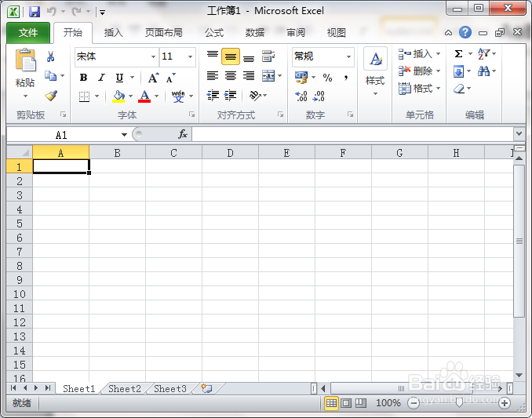
Task: Open the 常规 number format dropdown
Action: tap(349, 56)
